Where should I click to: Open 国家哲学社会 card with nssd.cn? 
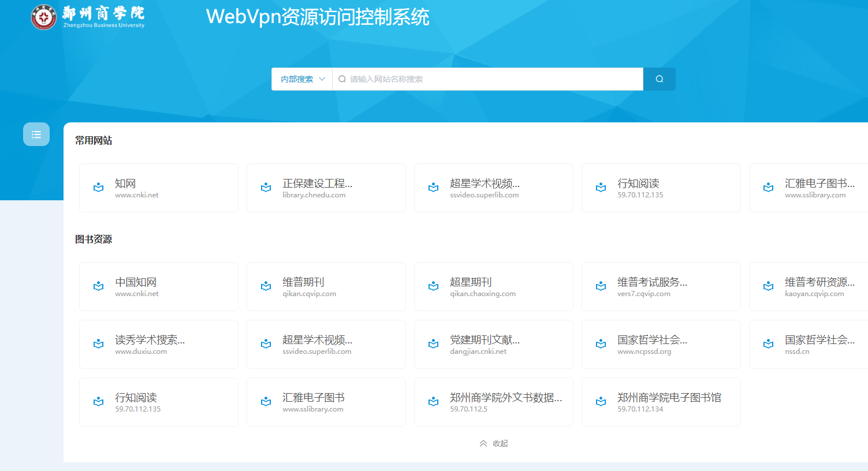coord(809,345)
